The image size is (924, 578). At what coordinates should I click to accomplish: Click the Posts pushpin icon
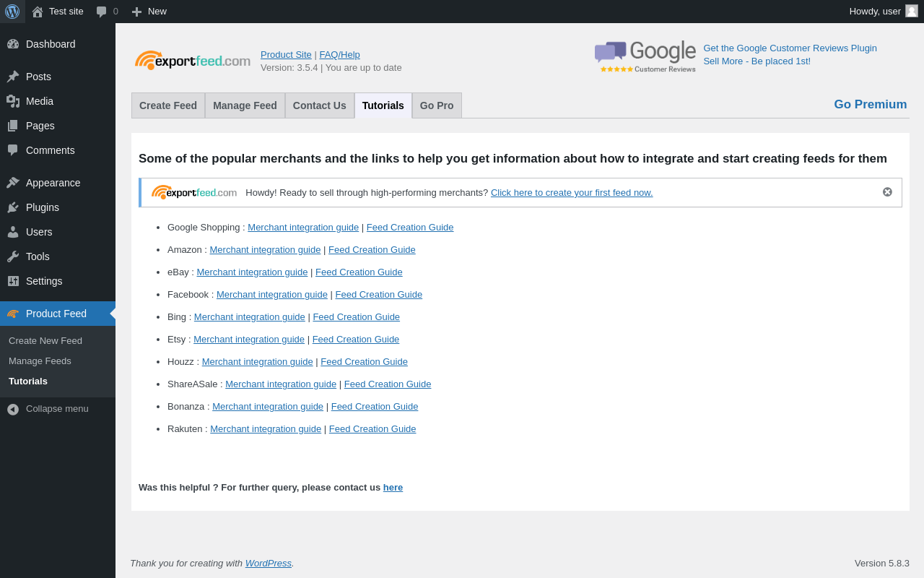[x=13, y=77]
